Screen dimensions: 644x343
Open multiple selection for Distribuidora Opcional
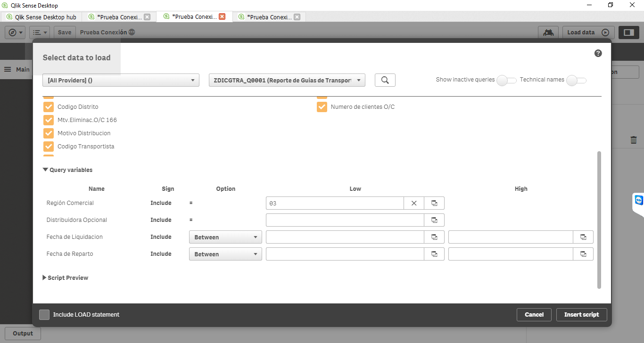point(434,220)
